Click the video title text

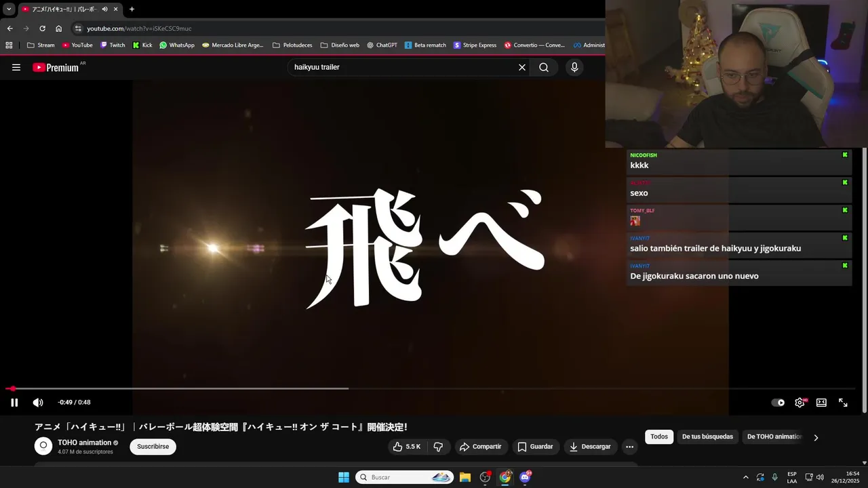point(221,427)
